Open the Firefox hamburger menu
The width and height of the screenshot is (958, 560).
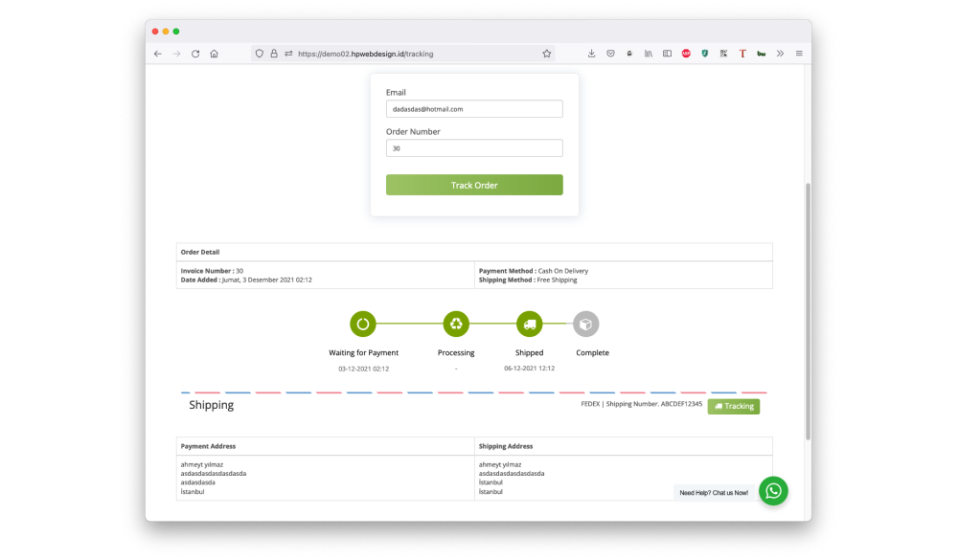pos(799,54)
